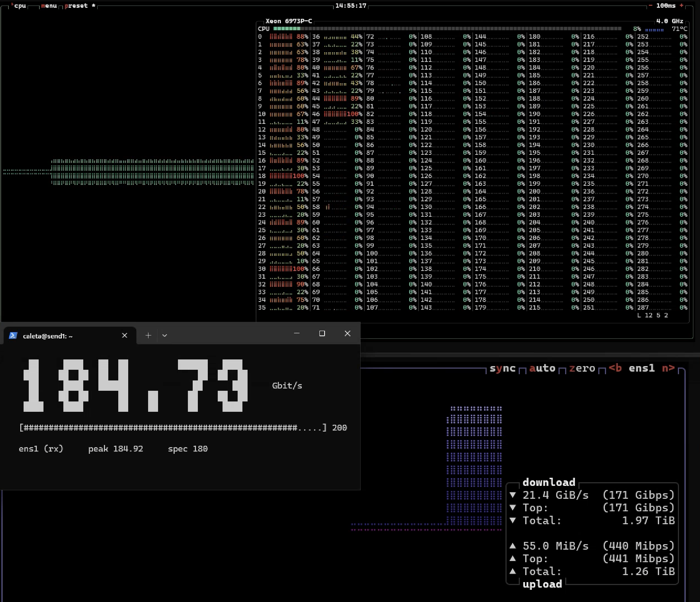Click the download section label

[549, 482]
